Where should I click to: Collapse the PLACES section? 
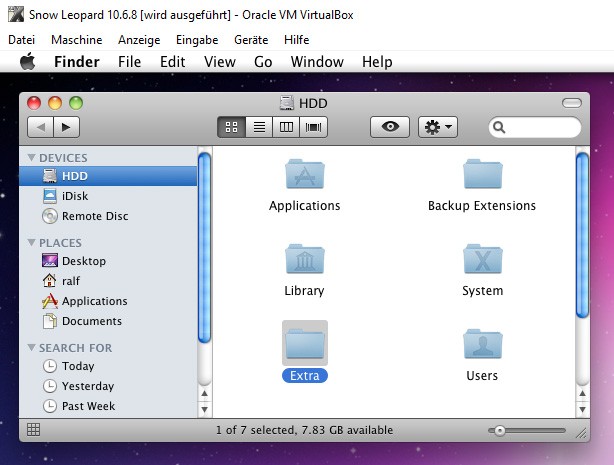(x=31, y=242)
